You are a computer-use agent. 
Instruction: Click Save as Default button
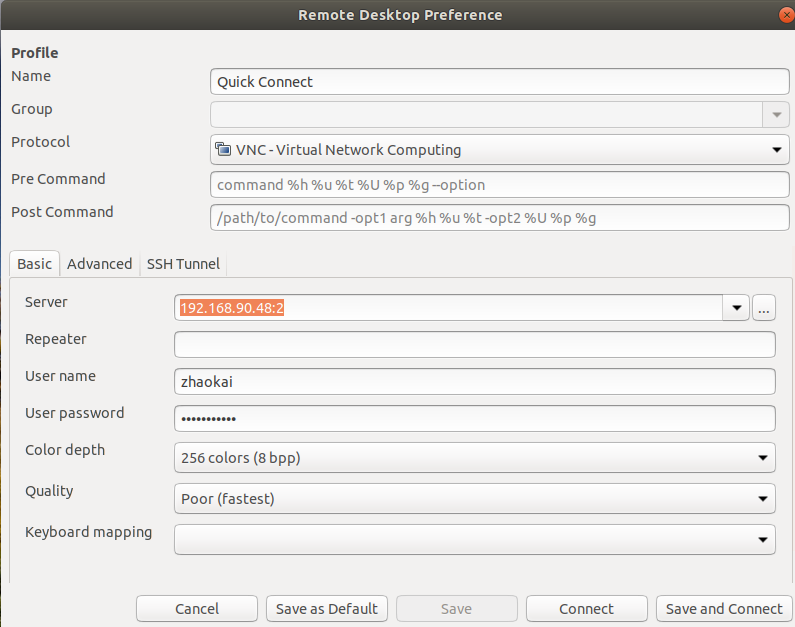(327, 608)
